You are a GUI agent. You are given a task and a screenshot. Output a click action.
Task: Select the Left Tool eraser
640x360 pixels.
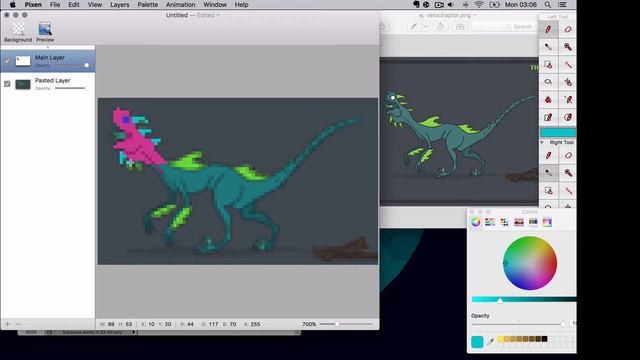[x=568, y=29]
